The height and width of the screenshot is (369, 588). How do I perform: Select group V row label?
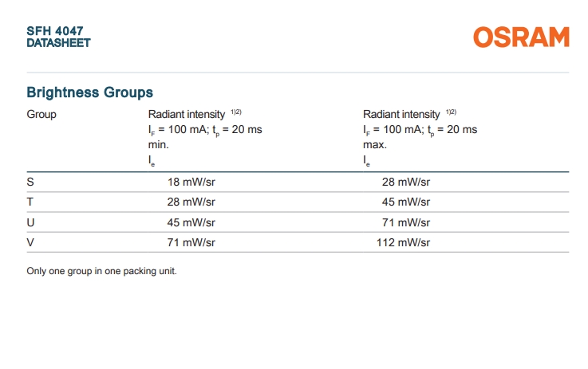(30, 243)
